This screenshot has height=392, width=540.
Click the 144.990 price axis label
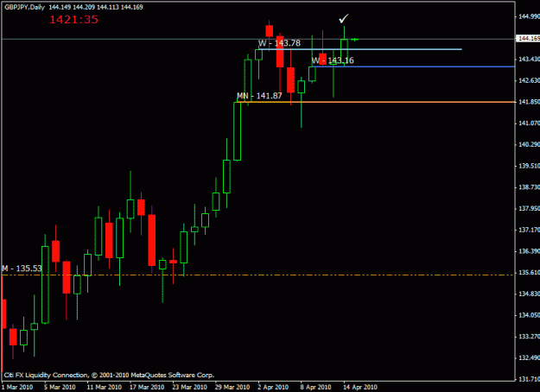tap(529, 16)
